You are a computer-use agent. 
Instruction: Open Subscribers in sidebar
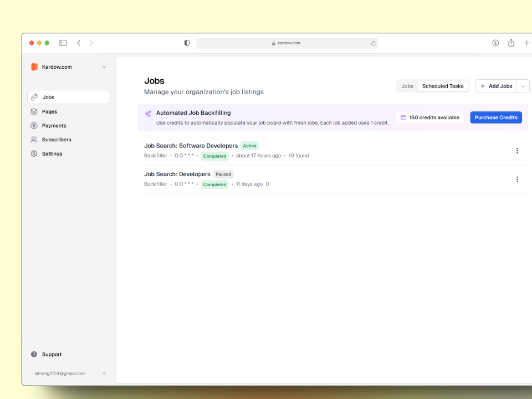click(x=56, y=140)
